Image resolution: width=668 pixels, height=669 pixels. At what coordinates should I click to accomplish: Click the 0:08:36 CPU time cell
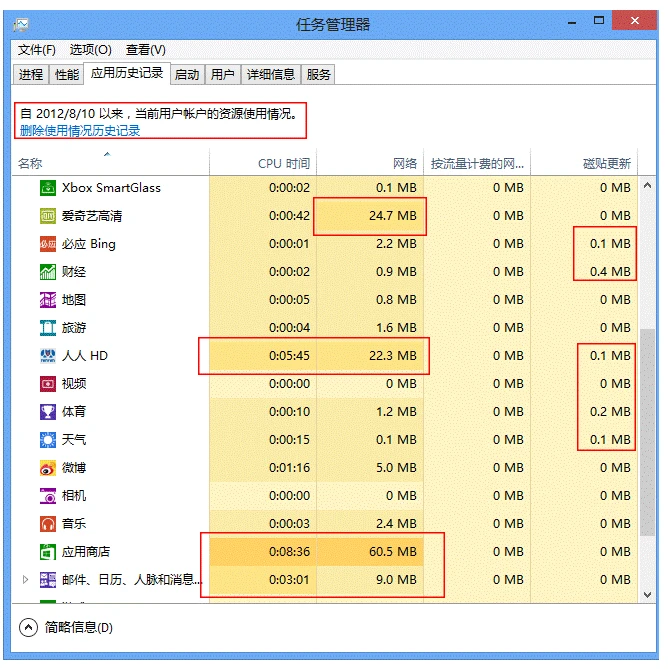pos(263,552)
